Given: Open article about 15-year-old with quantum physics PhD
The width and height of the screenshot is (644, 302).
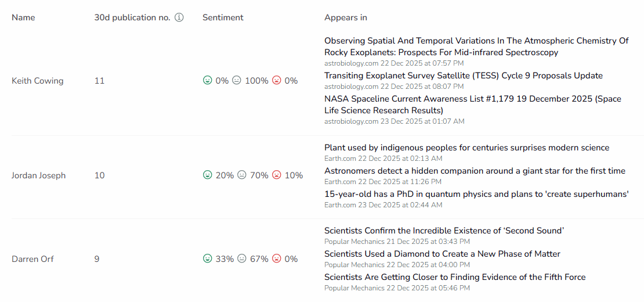Looking at the screenshot, I should point(476,194).
